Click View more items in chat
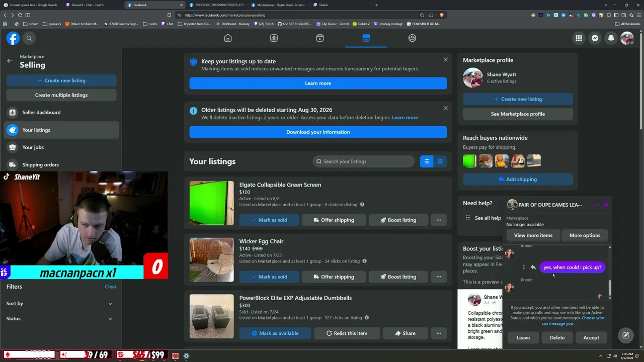Screen dimensions: 644x362 point(533,235)
